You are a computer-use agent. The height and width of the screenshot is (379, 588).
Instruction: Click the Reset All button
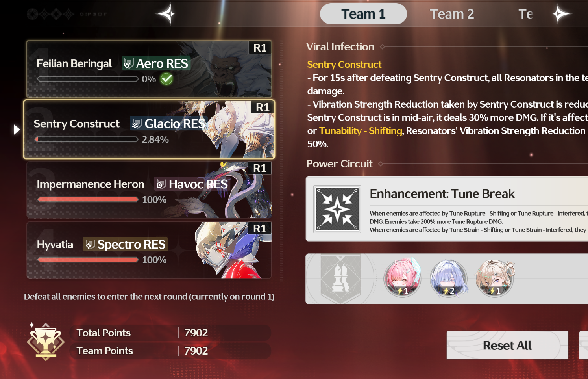tap(507, 345)
